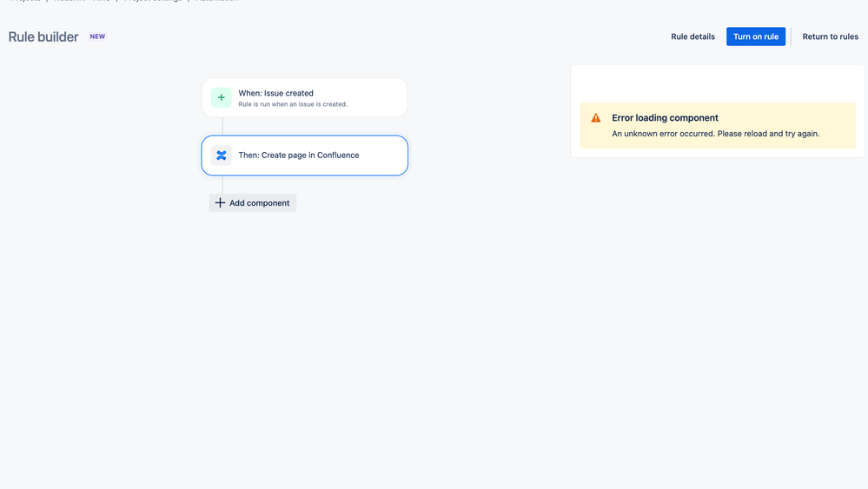Screen dimensions: 868x489
Task: Click the plus icon in Add component
Action: click(220, 203)
